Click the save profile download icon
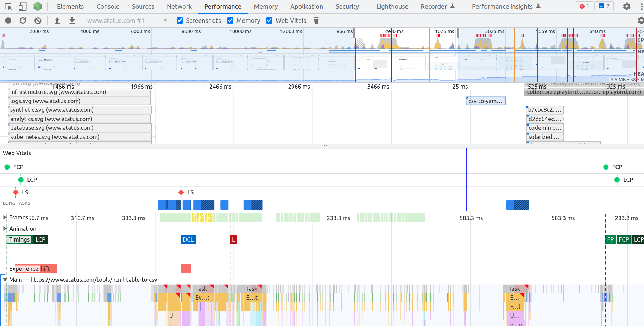The image size is (644, 326). coord(72,20)
